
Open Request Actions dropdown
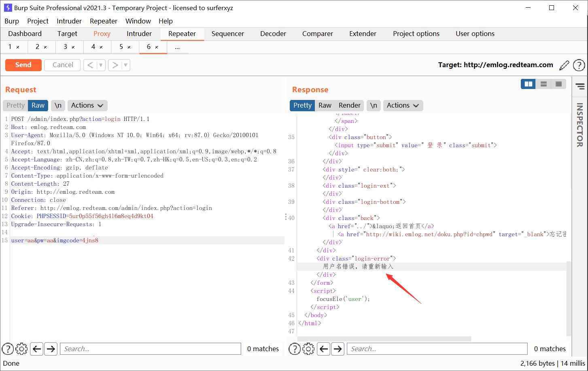87,106
